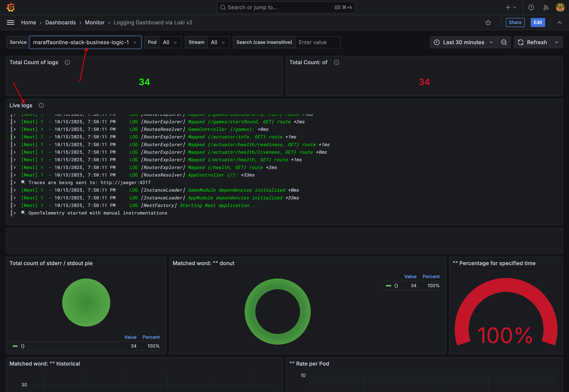Image resolution: width=569 pixels, height=392 pixels.
Task: Collapse the top toolbar with chevron
Action: tap(559, 23)
